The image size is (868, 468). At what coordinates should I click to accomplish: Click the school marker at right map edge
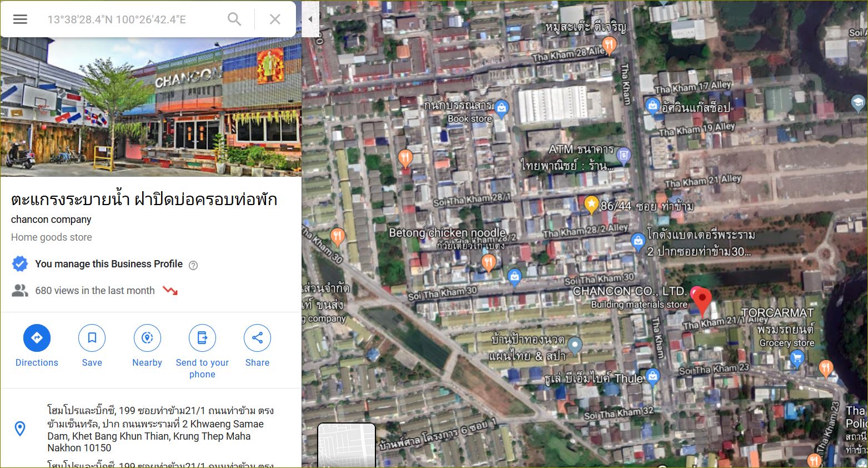click(858, 102)
